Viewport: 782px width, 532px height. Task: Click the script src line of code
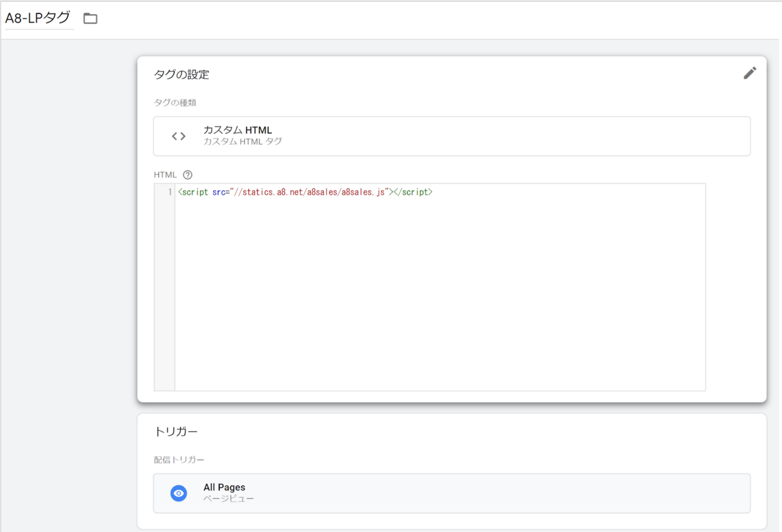click(x=305, y=192)
